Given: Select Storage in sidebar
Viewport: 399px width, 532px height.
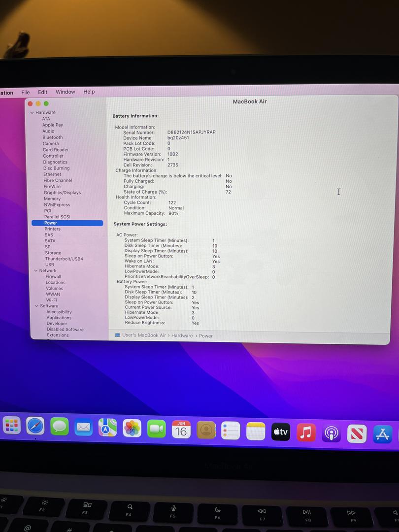Looking at the screenshot, I should [x=53, y=253].
